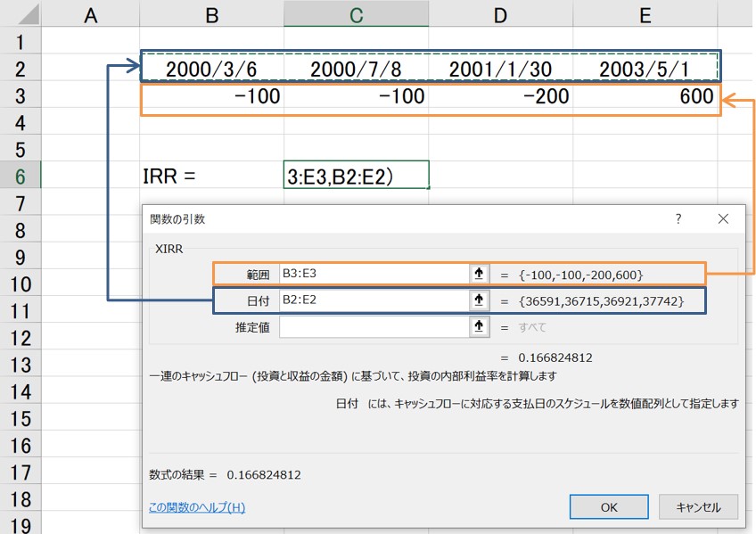Select row 12 header
Screen dimensions: 756x534
click(21, 338)
